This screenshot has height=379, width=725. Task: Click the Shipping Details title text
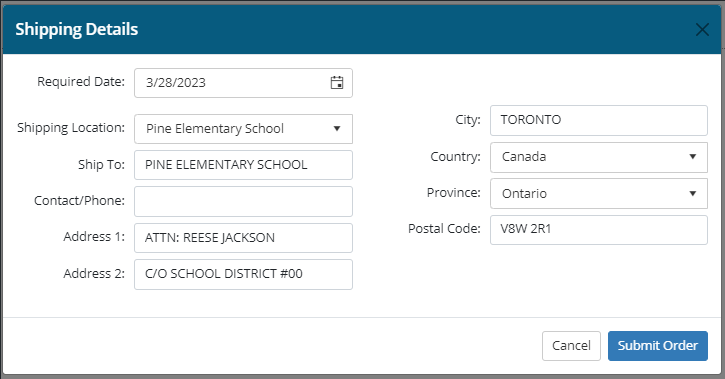(77, 29)
